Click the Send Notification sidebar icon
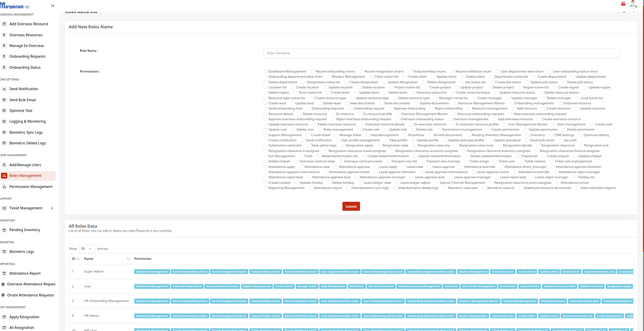The height and width of the screenshot is (331, 644). 4,89
